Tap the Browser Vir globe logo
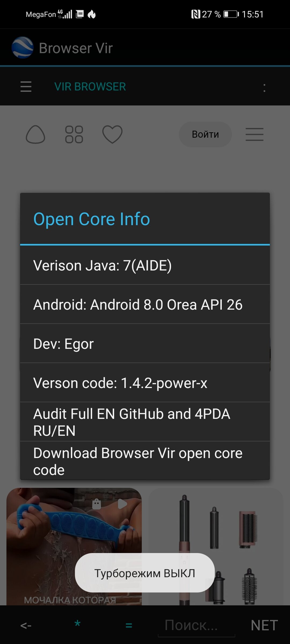 tap(23, 48)
